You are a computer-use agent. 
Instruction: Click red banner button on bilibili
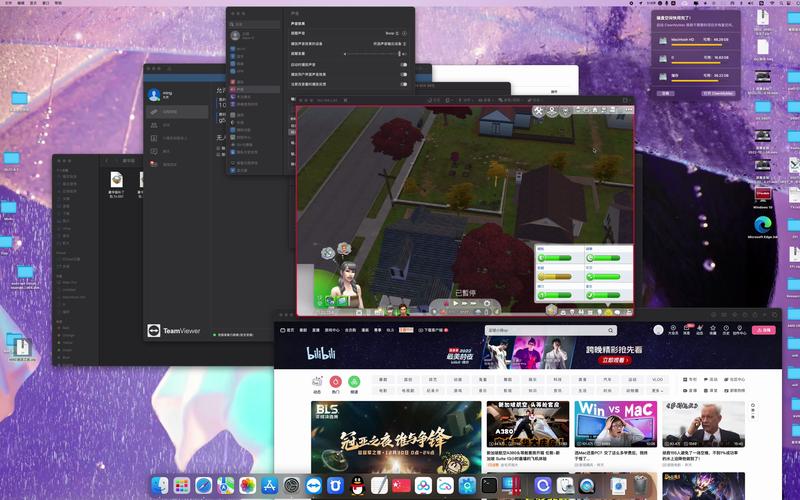(x=614, y=360)
